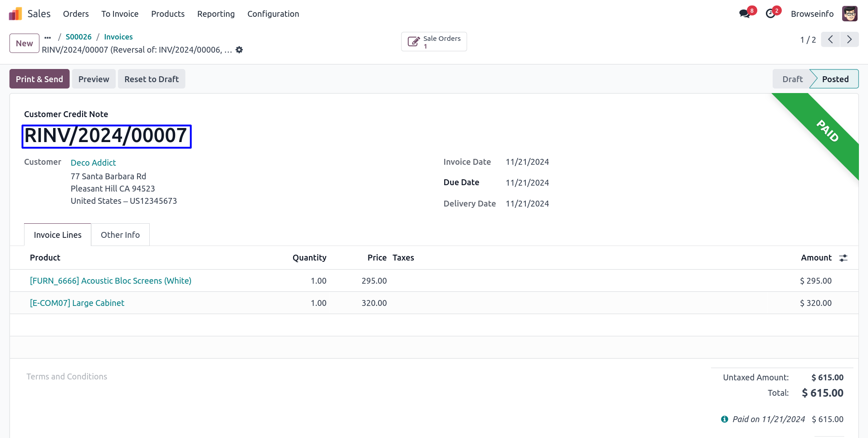
Task: Go to next record arrow
Action: click(x=849, y=39)
